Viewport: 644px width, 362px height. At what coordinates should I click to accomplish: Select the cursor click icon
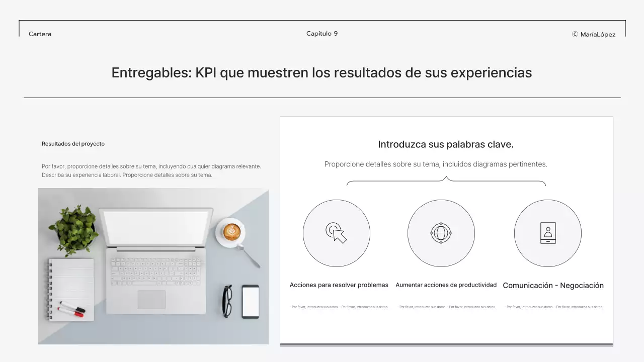click(337, 233)
